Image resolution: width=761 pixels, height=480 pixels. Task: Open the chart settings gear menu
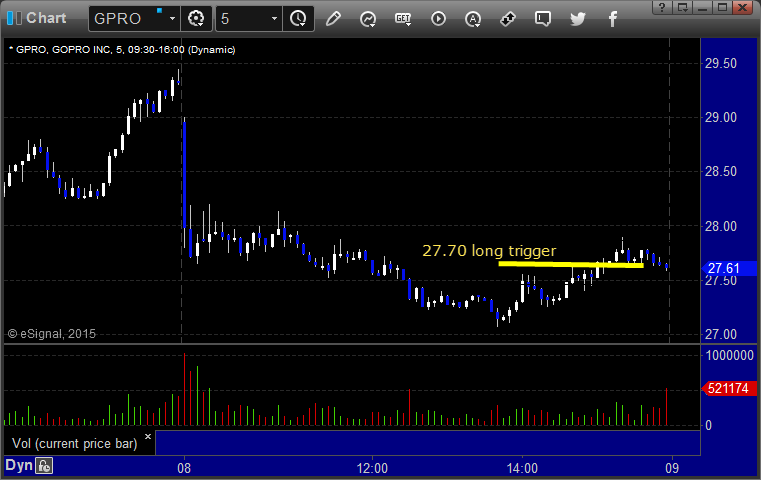196,18
